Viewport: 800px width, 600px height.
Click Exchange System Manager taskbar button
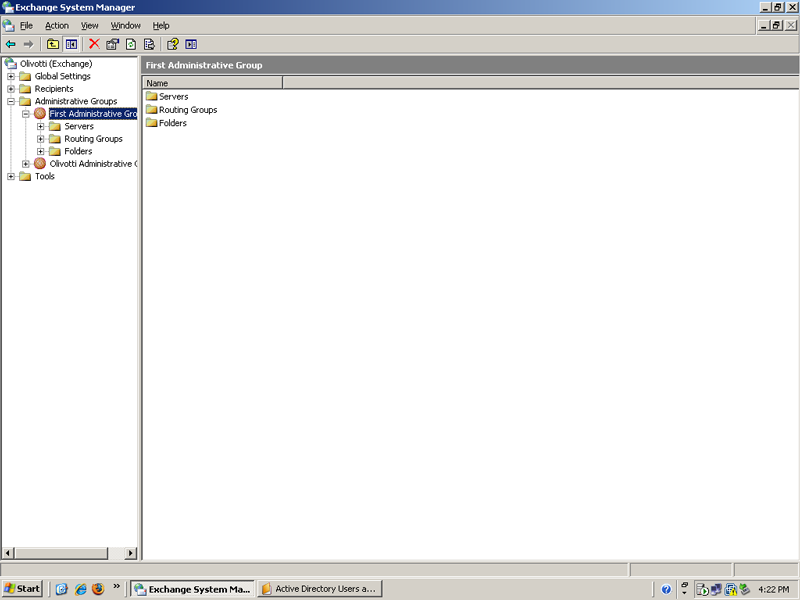192,589
